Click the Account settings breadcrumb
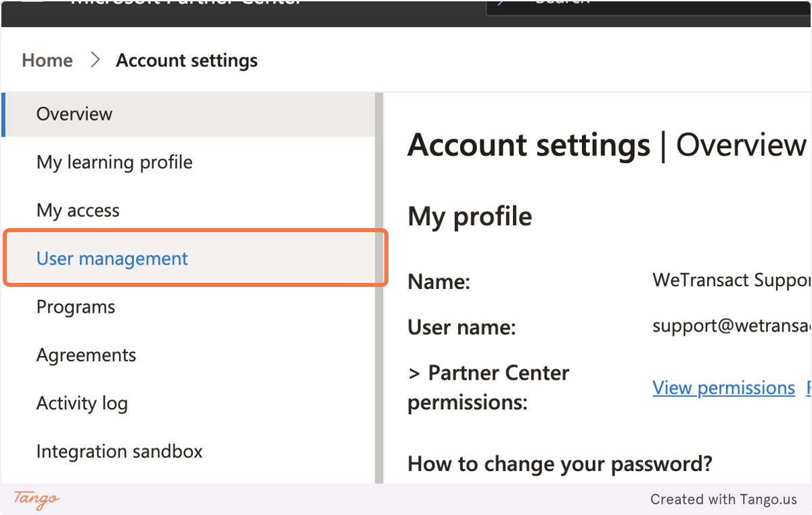 point(187,60)
